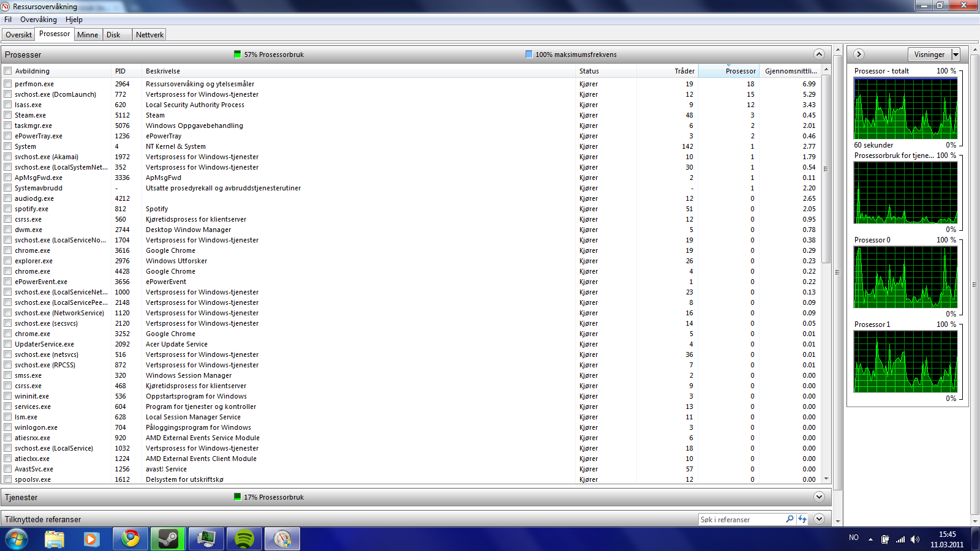Sort by Beskrivelse column header
The width and height of the screenshot is (980, 551).
point(359,71)
